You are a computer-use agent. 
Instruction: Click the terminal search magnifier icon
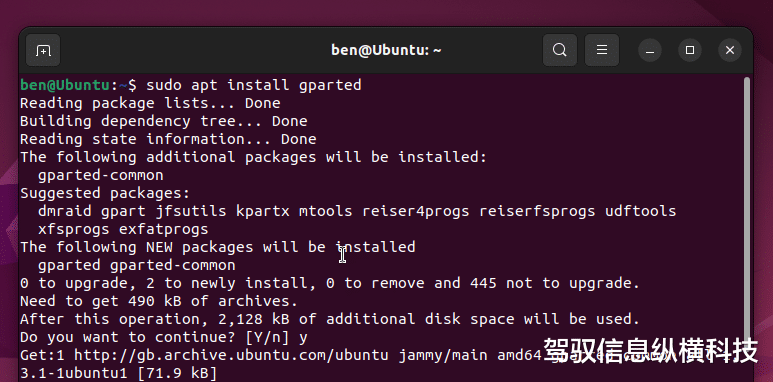(x=560, y=50)
